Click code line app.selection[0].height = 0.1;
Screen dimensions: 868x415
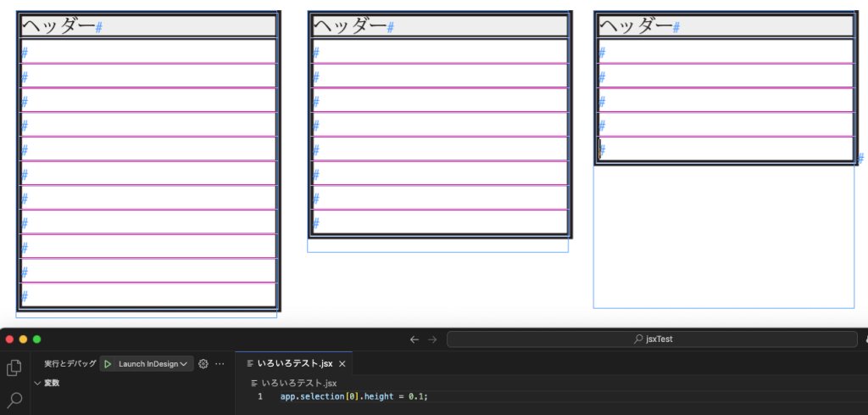click(x=353, y=396)
